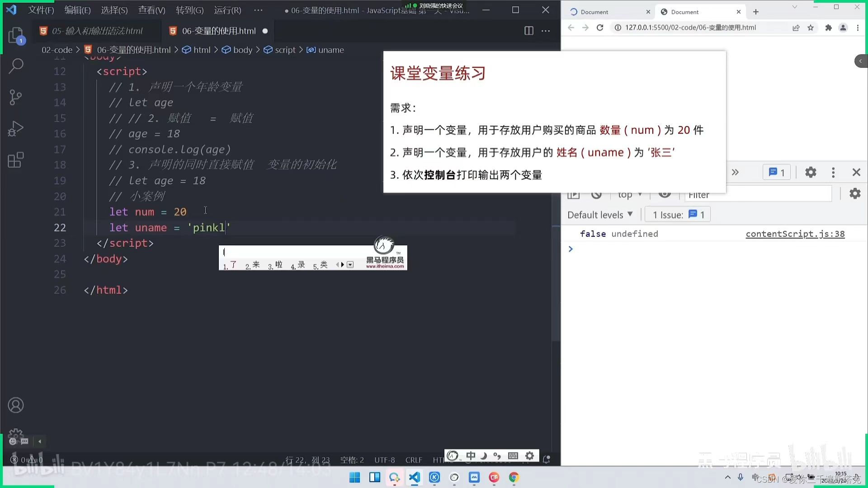
Task: Open the Run and Debug panel
Action: point(16,129)
